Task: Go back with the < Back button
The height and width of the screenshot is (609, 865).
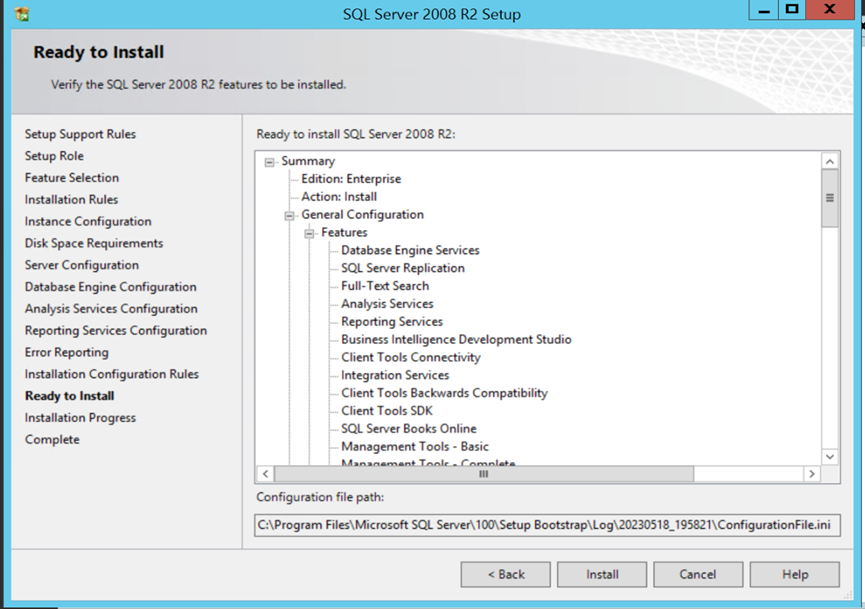Action: pyautogui.click(x=506, y=574)
